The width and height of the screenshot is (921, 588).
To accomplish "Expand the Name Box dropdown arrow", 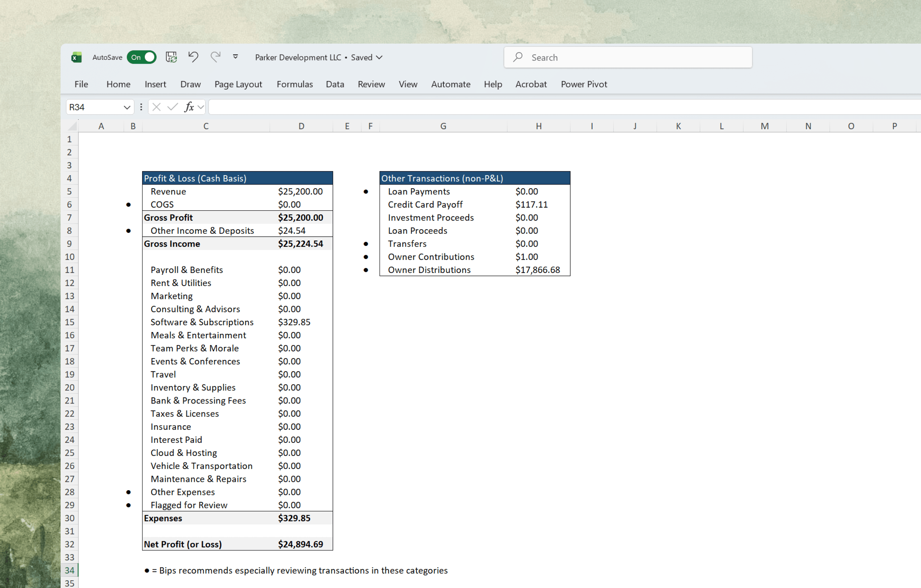I will click(x=127, y=107).
